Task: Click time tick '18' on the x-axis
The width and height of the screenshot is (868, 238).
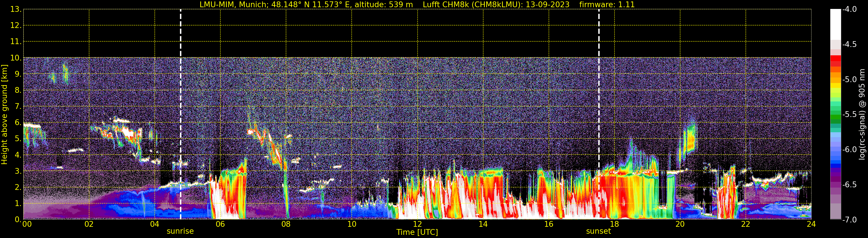Action: click(614, 224)
